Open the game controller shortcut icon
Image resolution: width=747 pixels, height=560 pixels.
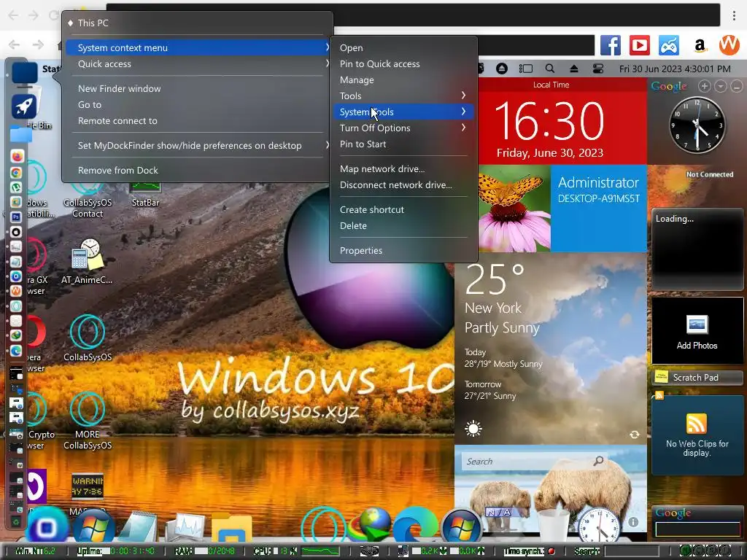[669, 46]
